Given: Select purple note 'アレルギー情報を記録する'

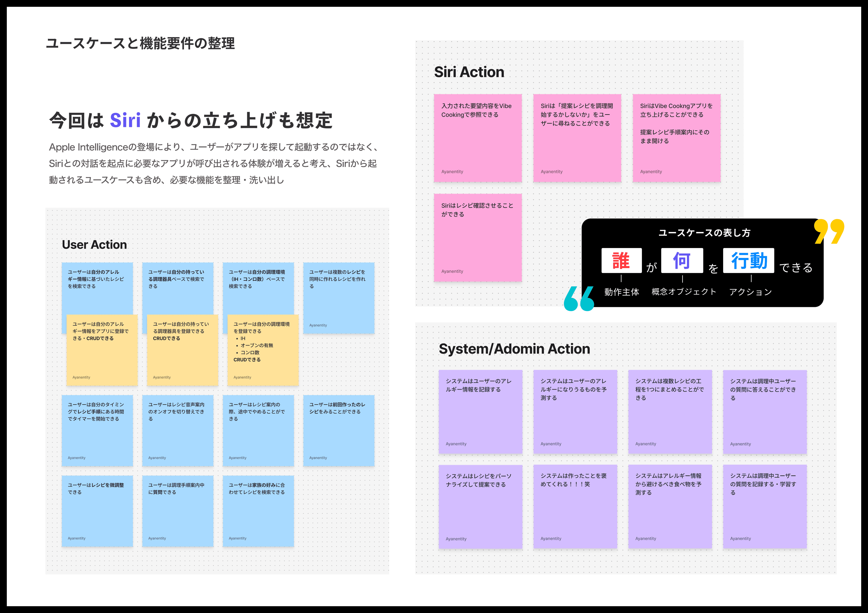Looking at the screenshot, I should [x=481, y=412].
